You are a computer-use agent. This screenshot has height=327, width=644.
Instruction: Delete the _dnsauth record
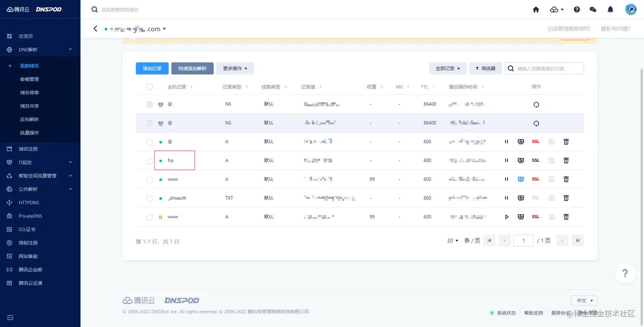click(x=566, y=198)
